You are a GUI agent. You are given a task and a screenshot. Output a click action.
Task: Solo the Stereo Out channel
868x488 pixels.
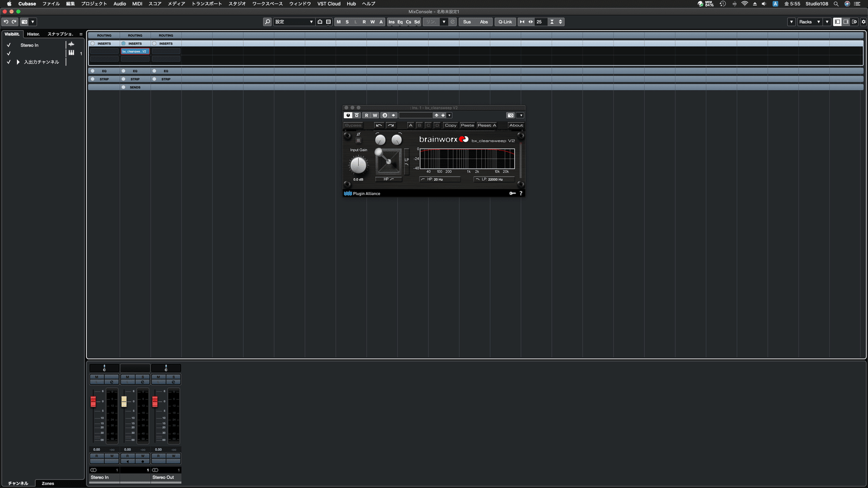pos(174,377)
